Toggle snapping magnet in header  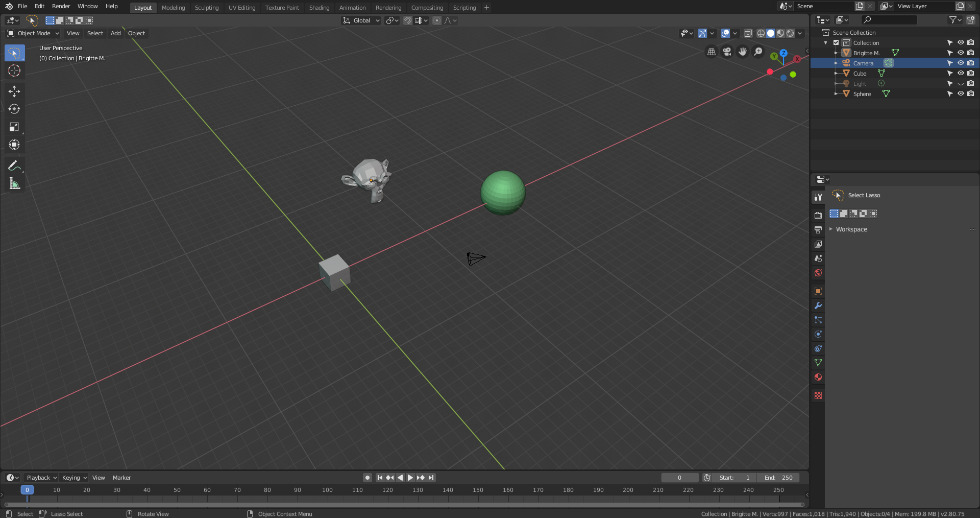(408, 20)
